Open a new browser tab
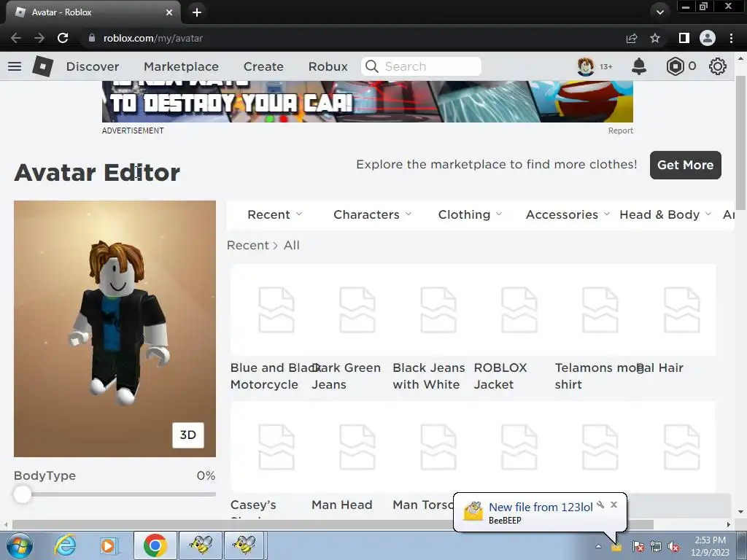 tap(197, 12)
